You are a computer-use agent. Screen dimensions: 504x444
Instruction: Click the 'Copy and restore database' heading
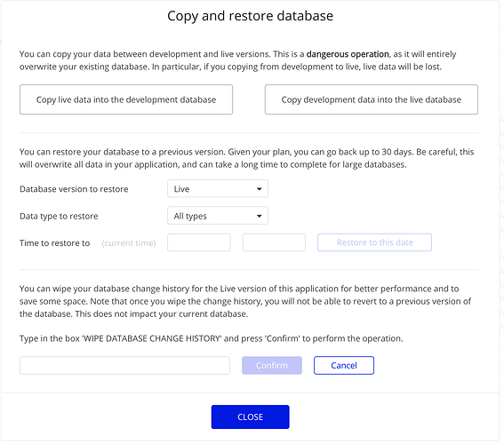click(251, 16)
